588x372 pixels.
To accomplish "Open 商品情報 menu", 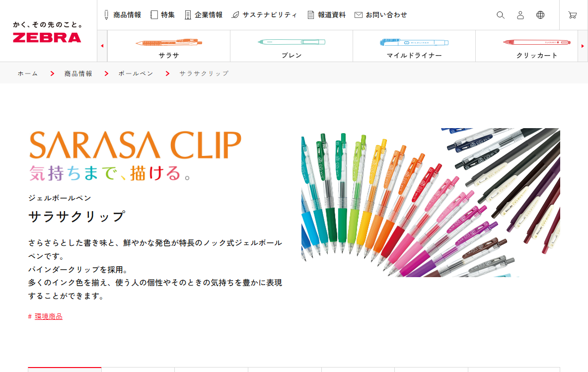I will 127,15.
